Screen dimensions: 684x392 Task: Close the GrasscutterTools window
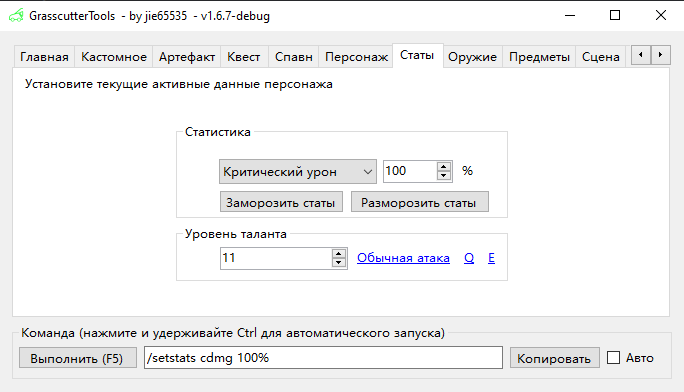click(661, 16)
